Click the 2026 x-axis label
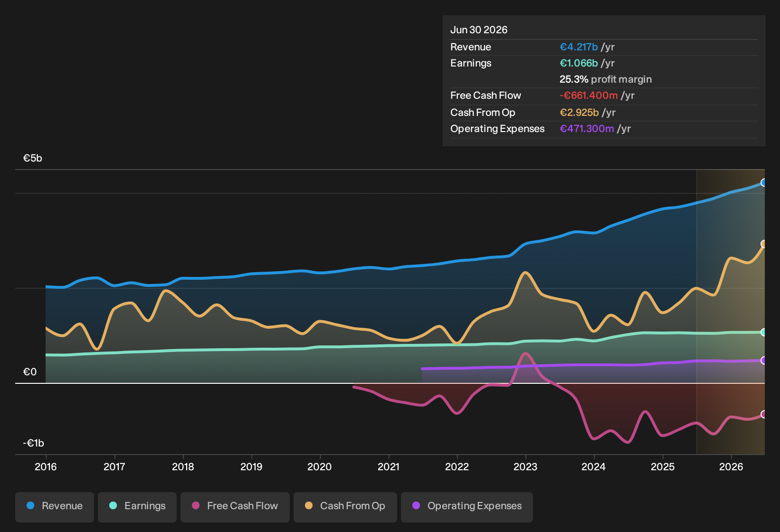This screenshot has height=532, width=780. (731, 467)
